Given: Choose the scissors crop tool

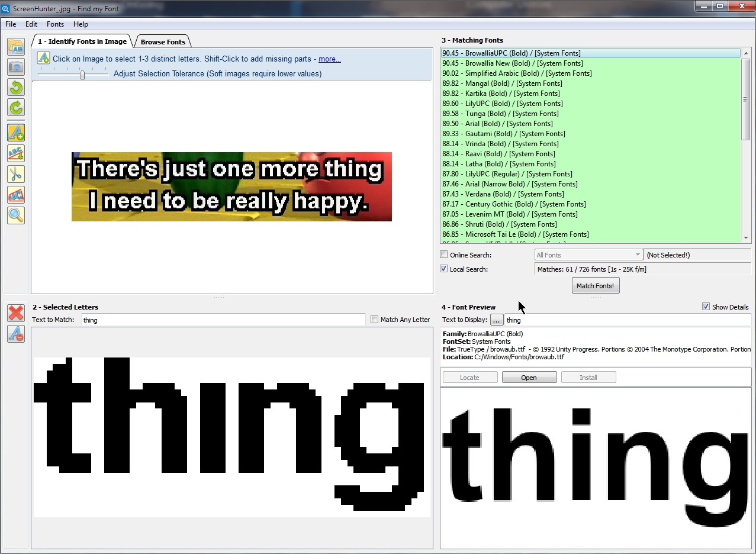Looking at the screenshot, I should (x=16, y=174).
